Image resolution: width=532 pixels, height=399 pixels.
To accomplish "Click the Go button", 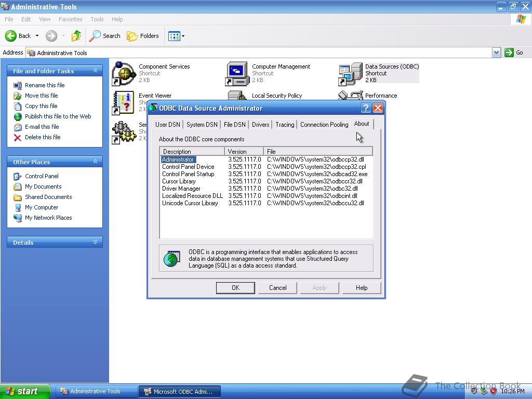I will [514, 52].
